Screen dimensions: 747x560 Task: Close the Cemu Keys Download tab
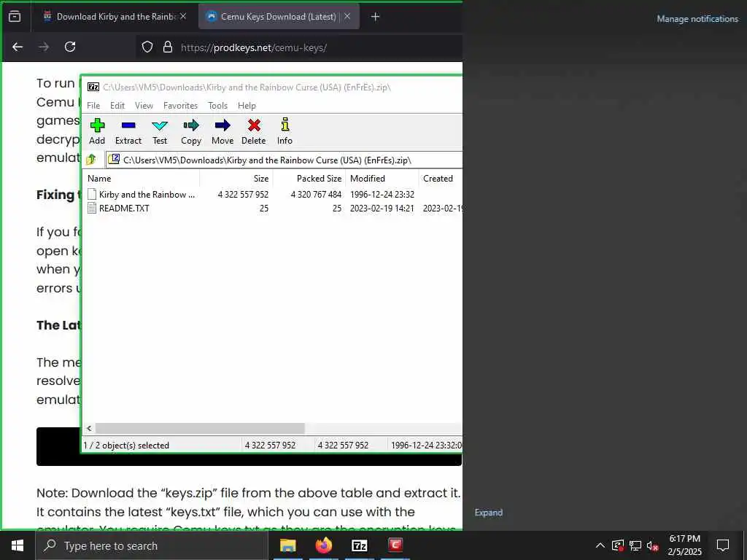[347, 16]
